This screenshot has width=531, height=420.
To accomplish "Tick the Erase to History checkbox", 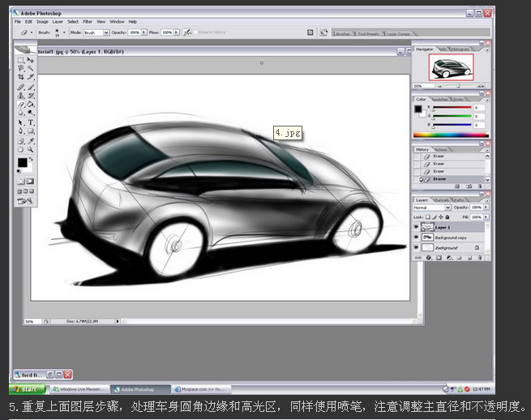I will click(x=195, y=32).
